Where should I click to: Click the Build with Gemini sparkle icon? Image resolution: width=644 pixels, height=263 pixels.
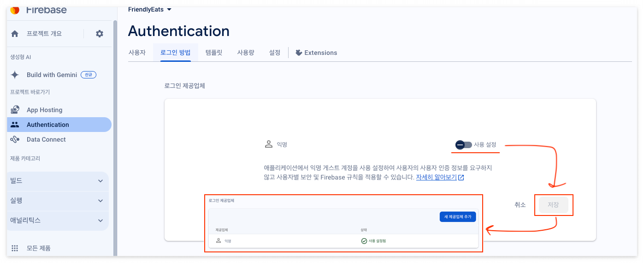tap(15, 75)
